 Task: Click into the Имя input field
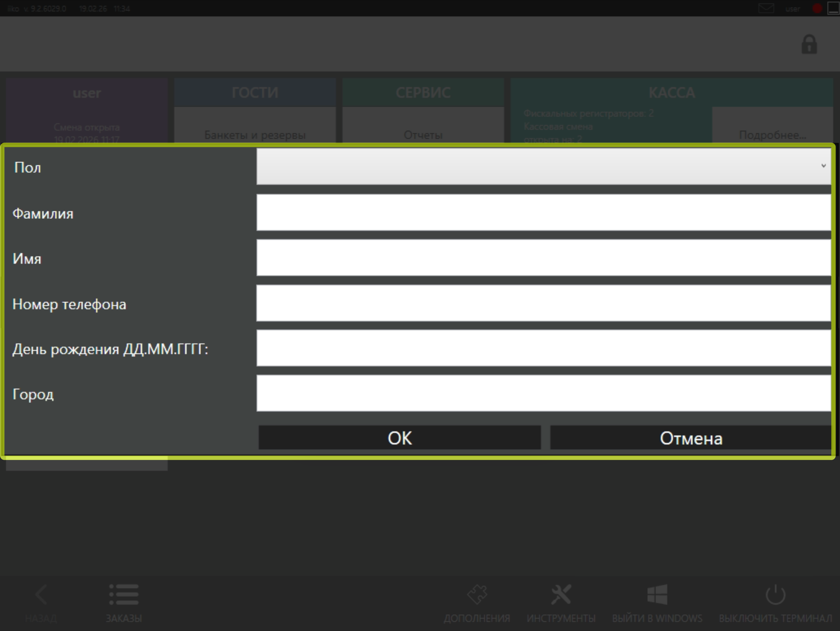pos(543,258)
